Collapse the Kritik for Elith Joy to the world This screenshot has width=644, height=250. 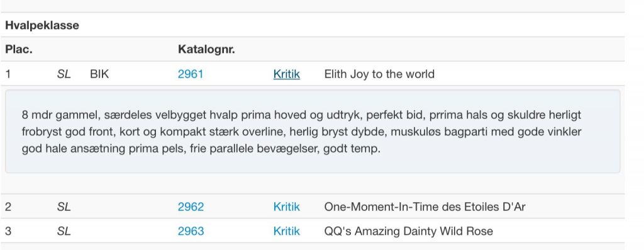coord(287,74)
